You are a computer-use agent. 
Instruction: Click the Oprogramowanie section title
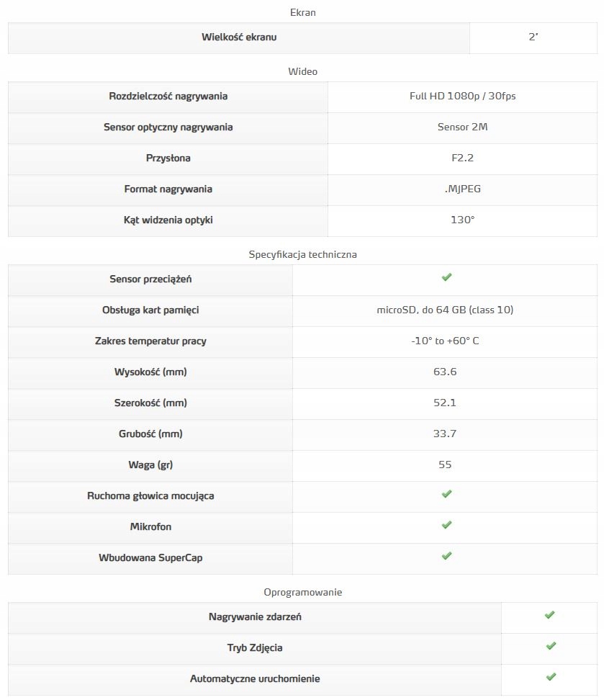[x=302, y=592]
